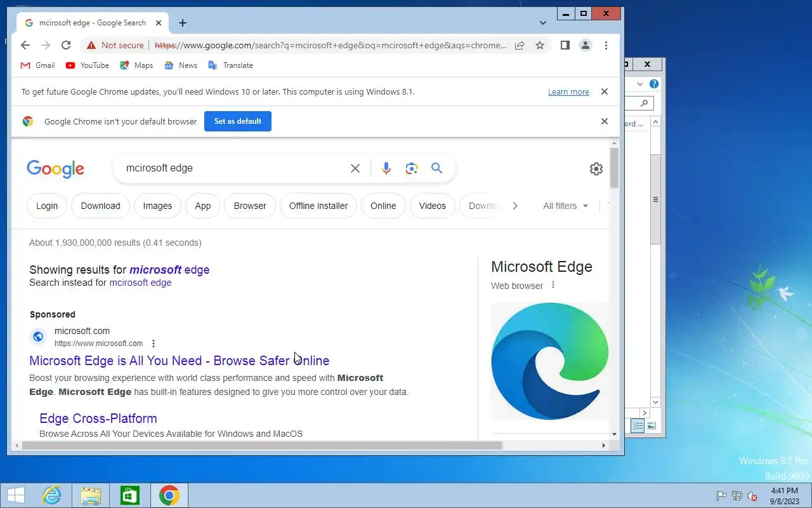Click Learn more about Chrome updates
This screenshot has height=508, width=812.
click(568, 92)
